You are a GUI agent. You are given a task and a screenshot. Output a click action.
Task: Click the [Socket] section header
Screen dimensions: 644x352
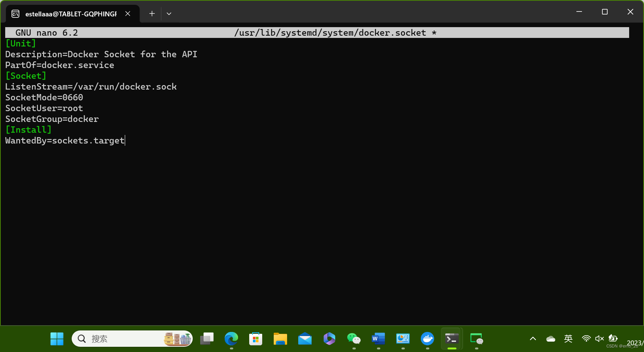point(26,76)
